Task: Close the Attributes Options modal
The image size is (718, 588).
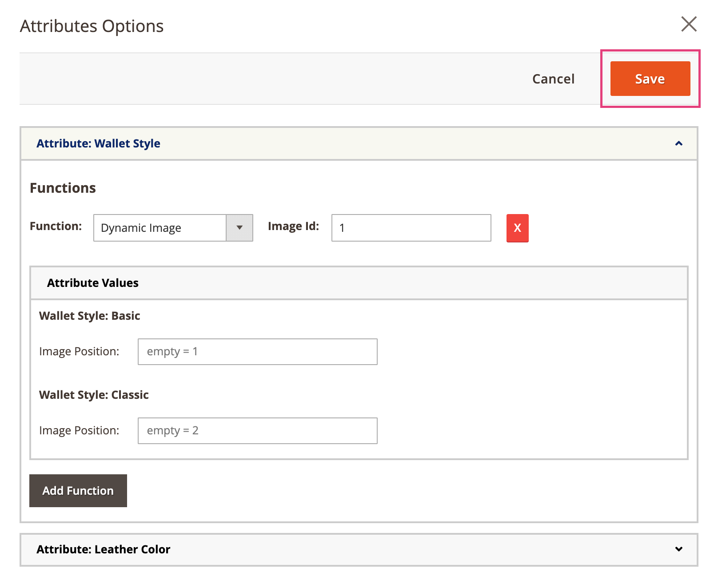Action: [x=689, y=24]
